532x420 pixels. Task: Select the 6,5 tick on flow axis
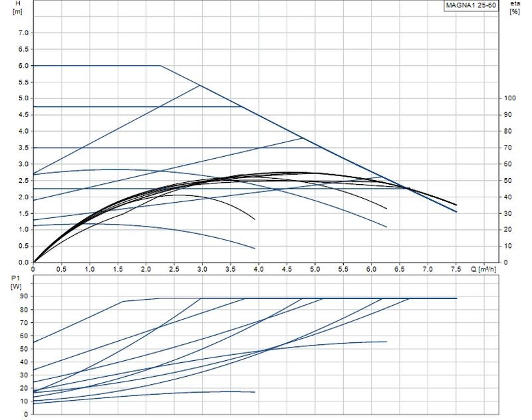tap(400, 269)
